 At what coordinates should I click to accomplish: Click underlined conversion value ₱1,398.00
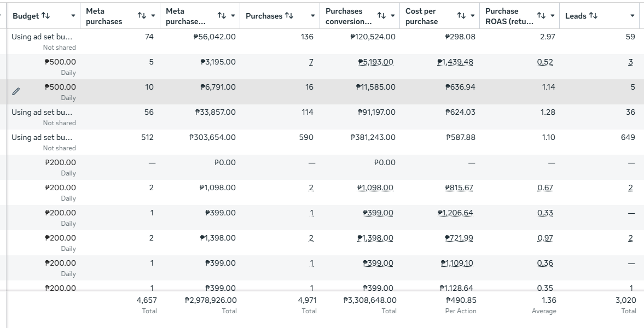coord(375,238)
